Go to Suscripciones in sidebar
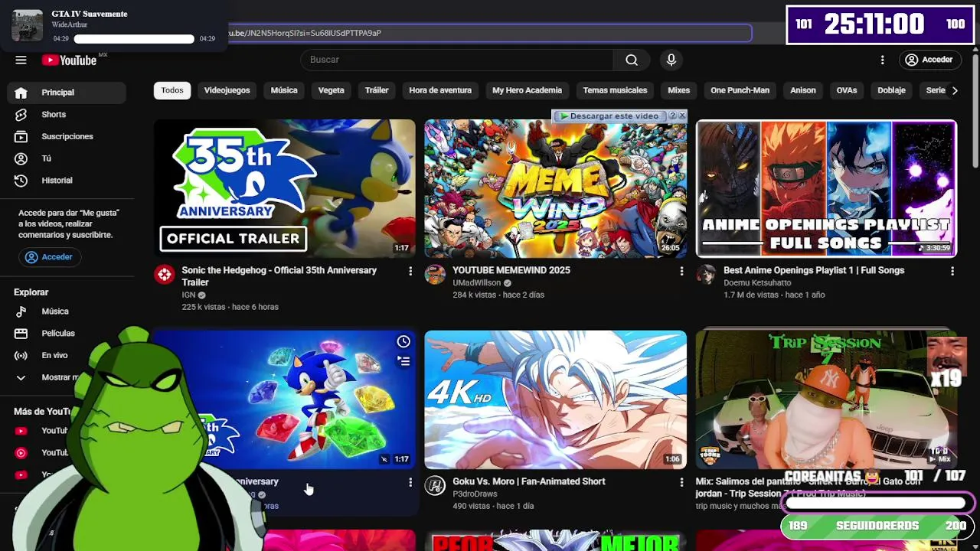Screen dimensions: 980x551 click(x=67, y=136)
